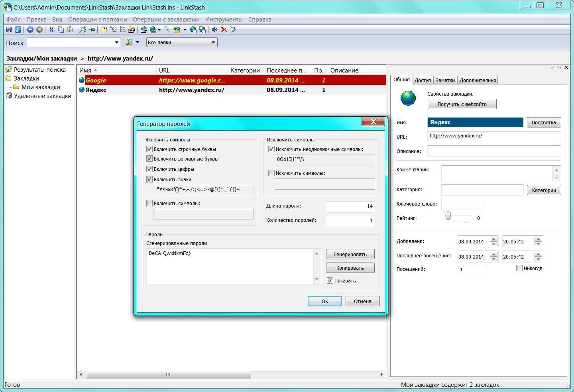Click the Получить с вебсайта button
Viewport: 574px width, 392px height.
tap(462, 104)
